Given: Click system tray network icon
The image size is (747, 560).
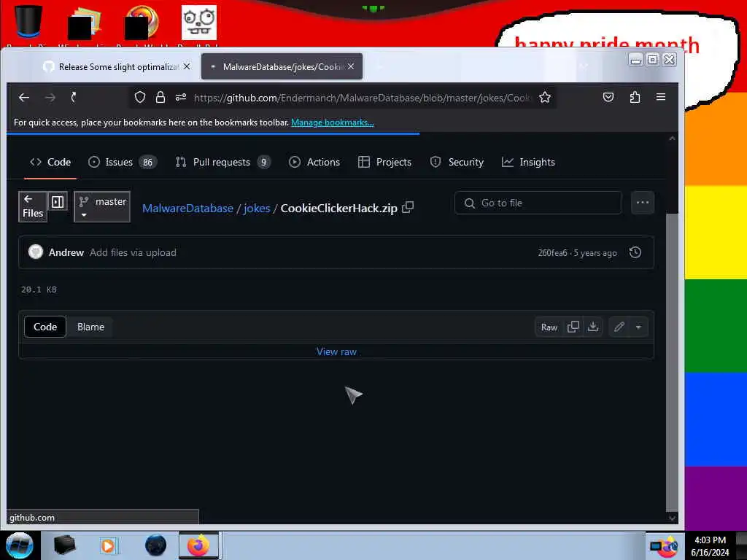Looking at the screenshot, I should tap(656, 547).
